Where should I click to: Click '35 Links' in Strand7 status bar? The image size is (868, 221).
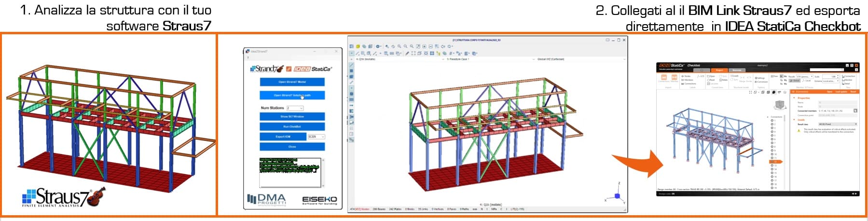[423, 209]
